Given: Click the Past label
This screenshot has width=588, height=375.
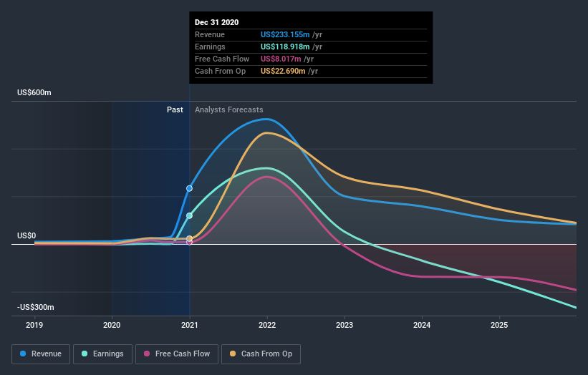Looking at the screenshot, I should coord(175,109).
